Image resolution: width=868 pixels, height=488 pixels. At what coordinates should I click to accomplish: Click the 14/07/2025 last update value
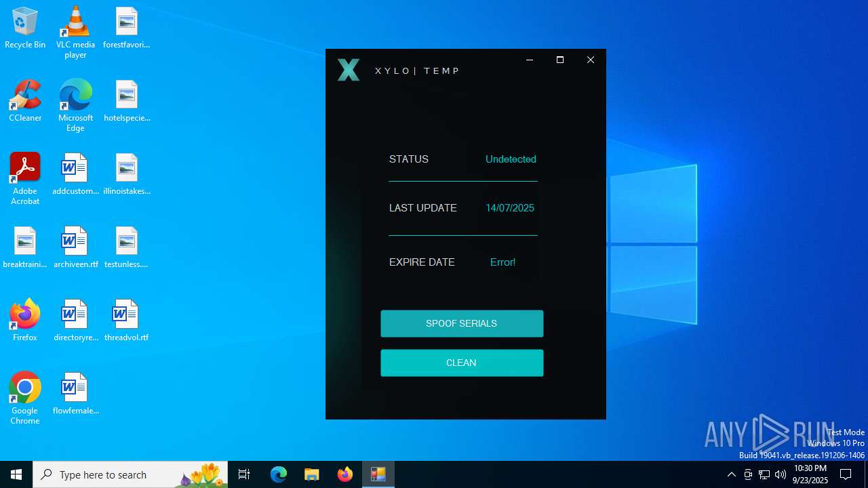coord(510,208)
